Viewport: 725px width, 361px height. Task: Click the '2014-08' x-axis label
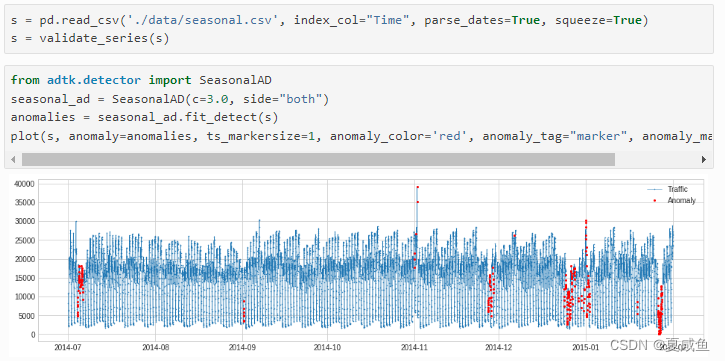156,348
